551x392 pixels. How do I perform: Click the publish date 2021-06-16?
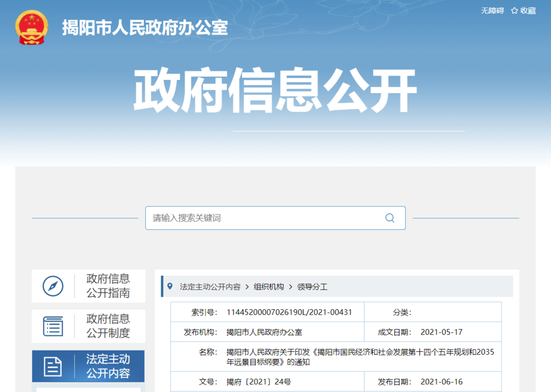[x=441, y=382]
